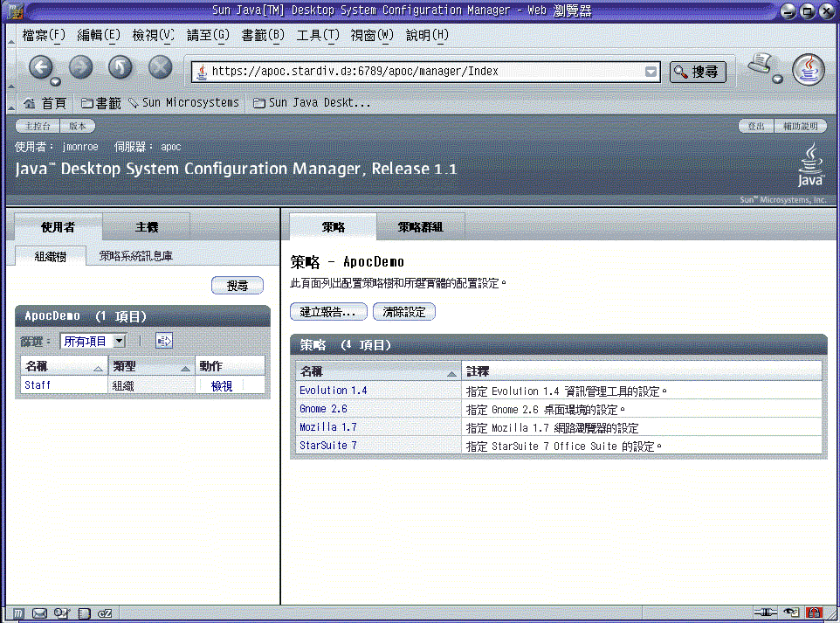Switch to the 主機 hosts tab
Image resolution: width=840 pixels, height=623 pixels.
coord(147,227)
